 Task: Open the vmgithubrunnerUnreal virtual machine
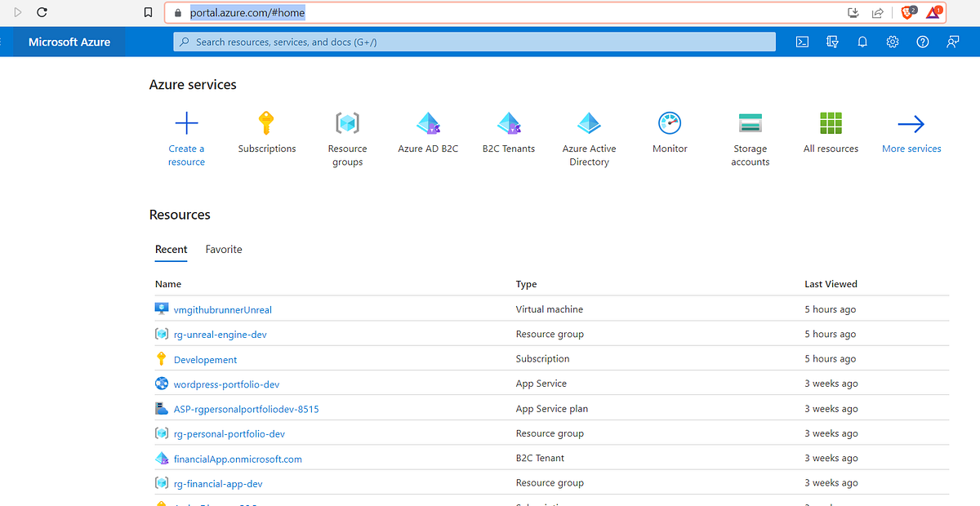click(221, 309)
